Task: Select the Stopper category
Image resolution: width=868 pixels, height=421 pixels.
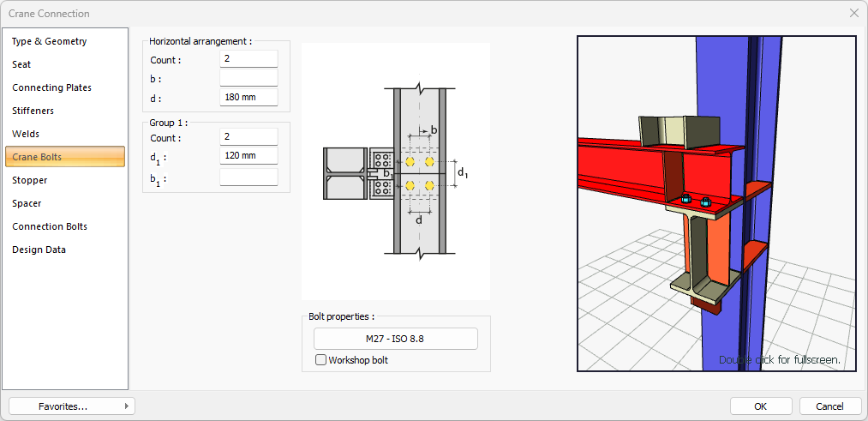Action: pos(30,180)
